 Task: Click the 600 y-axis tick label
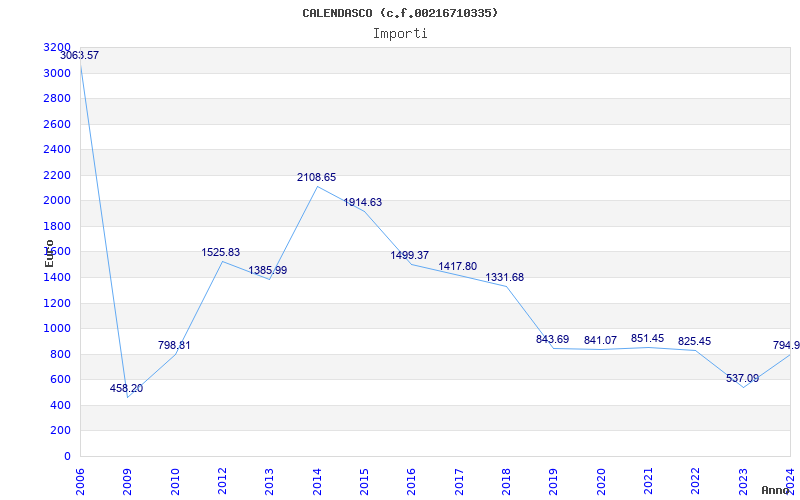(60, 380)
